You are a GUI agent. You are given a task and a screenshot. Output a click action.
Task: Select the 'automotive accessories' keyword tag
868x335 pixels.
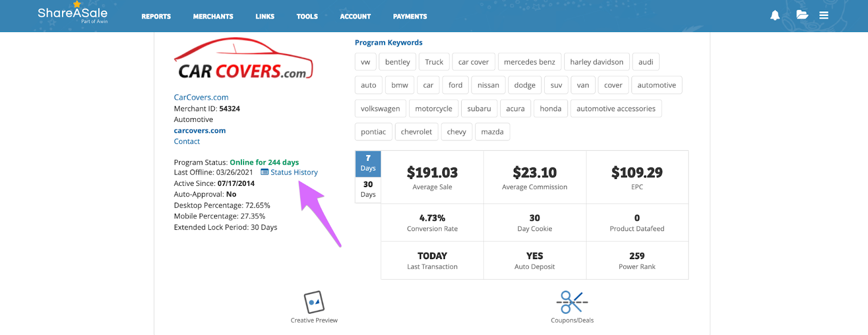(616, 108)
